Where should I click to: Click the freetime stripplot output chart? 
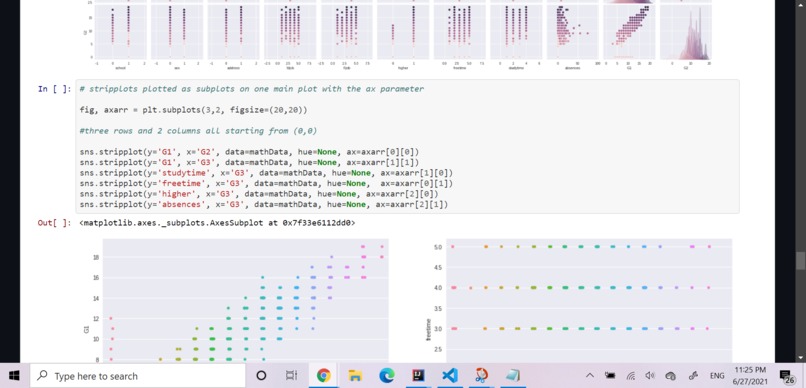coord(589,300)
